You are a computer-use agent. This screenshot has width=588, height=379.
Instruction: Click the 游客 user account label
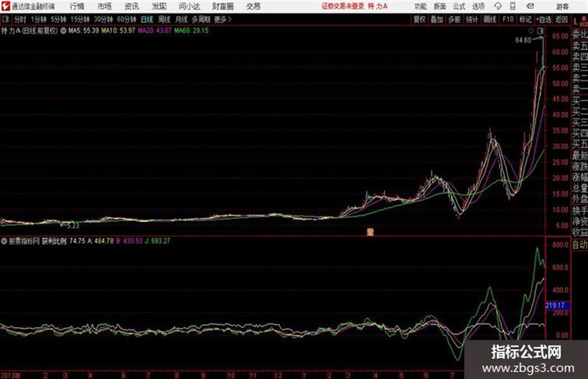[562, 6]
